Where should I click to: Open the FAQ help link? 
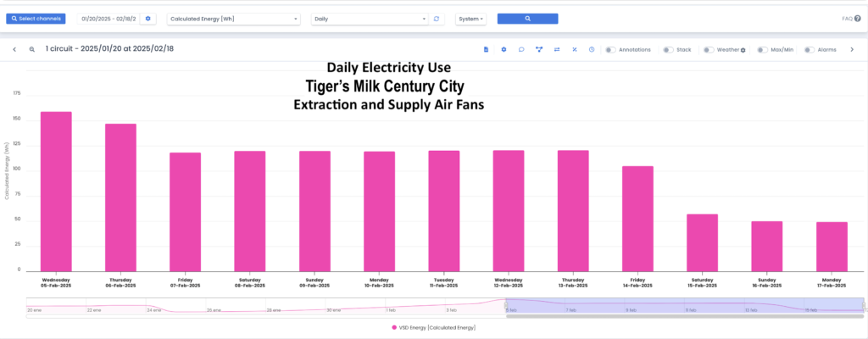pyautogui.click(x=849, y=19)
